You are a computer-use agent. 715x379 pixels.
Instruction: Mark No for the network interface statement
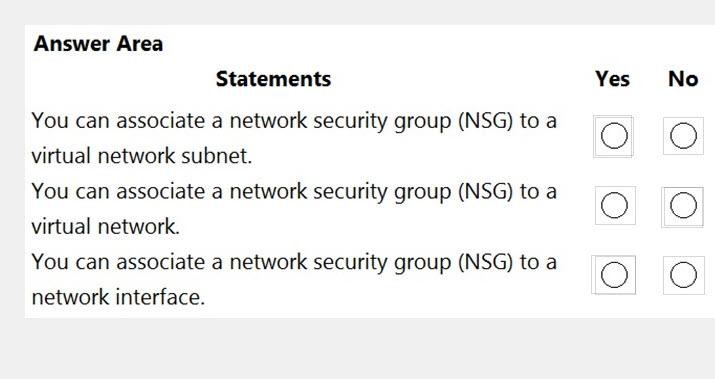coord(683,275)
